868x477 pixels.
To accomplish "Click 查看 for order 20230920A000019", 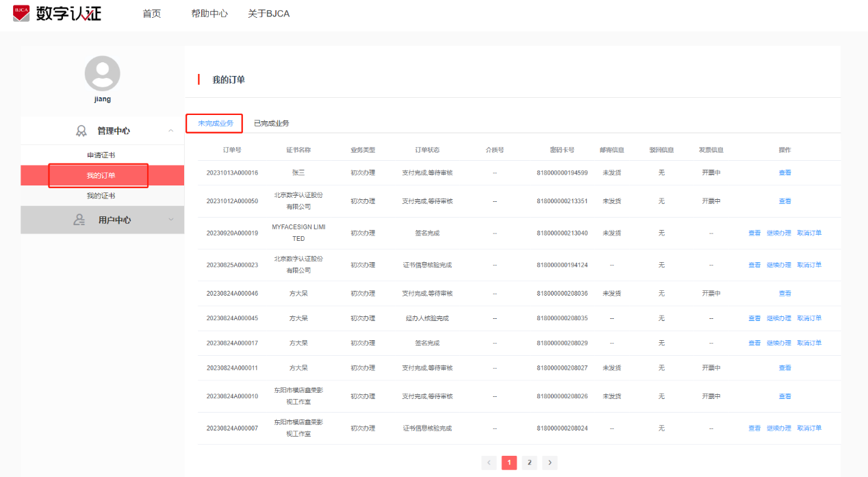I will point(754,233).
